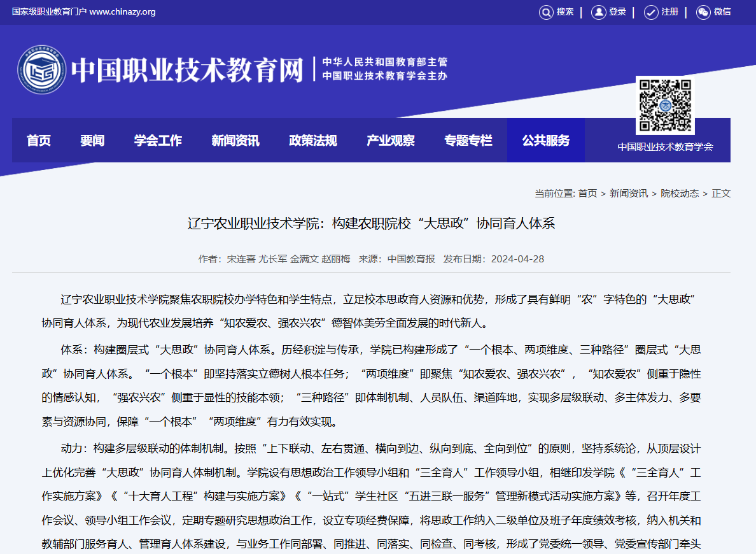Viewport: 756px width, 554px height.
Task: Click the www.chinazy.org portal text
Action: [122, 11]
